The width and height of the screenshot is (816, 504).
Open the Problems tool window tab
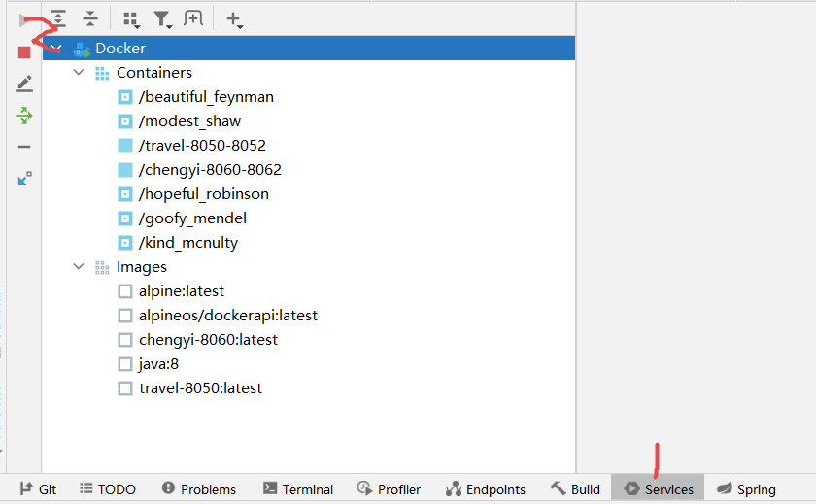point(199,488)
